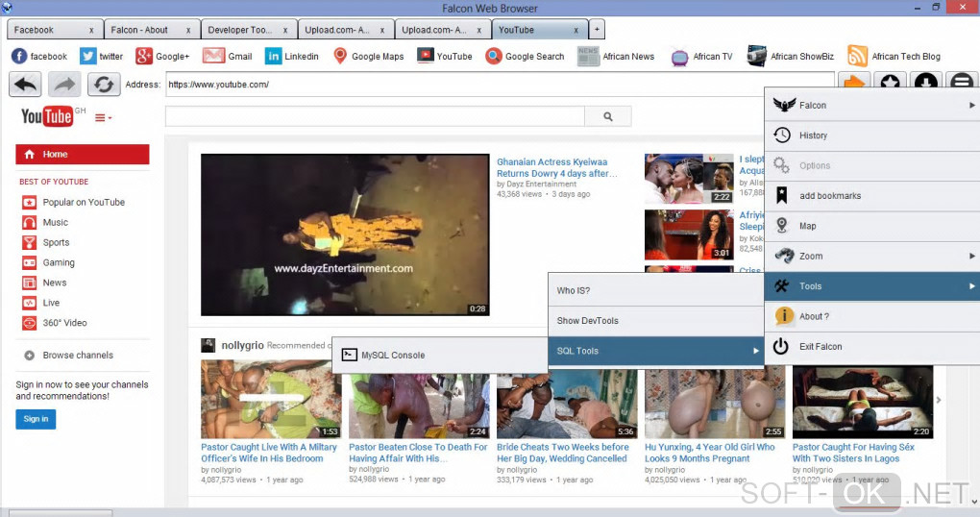
Task: Open News sidebar link
Action: 55,283
